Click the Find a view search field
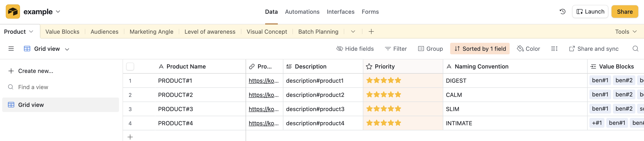The height and width of the screenshot is (141, 644). click(x=33, y=87)
